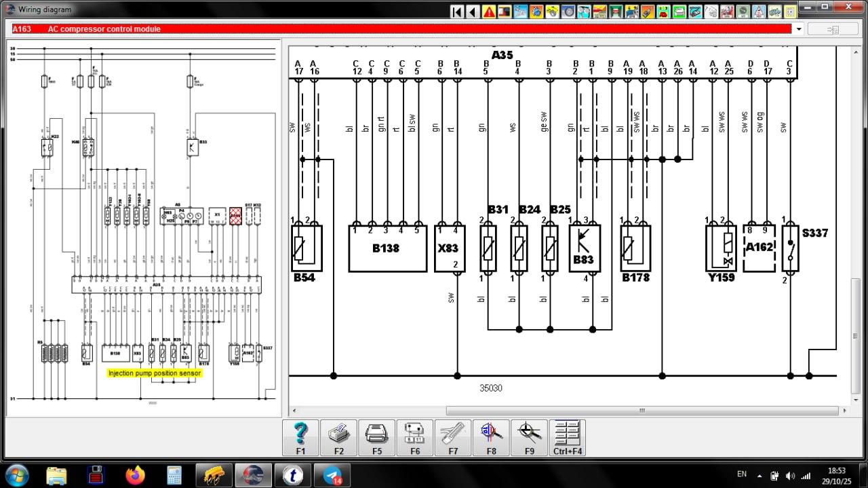Click the F5 printer icon button
The width and height of the screenshot is (868, 488).
pyautogui.click(x=376, y=438)
